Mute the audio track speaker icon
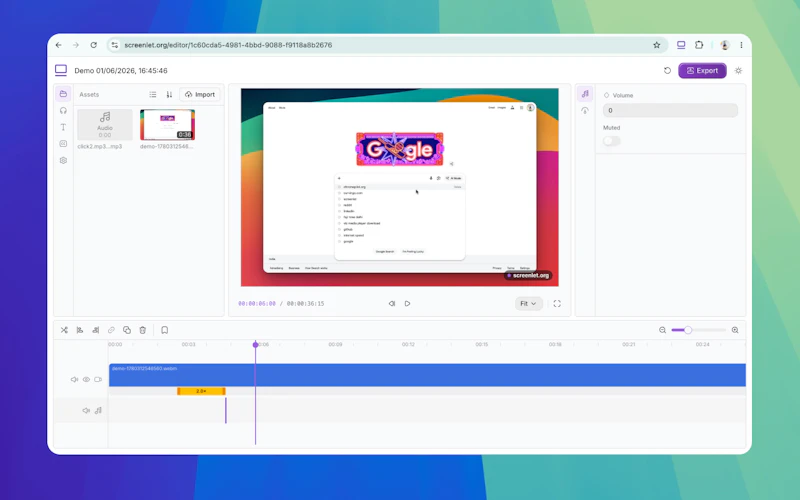Viewport: 800px width, 500px height. coord(86,410)
